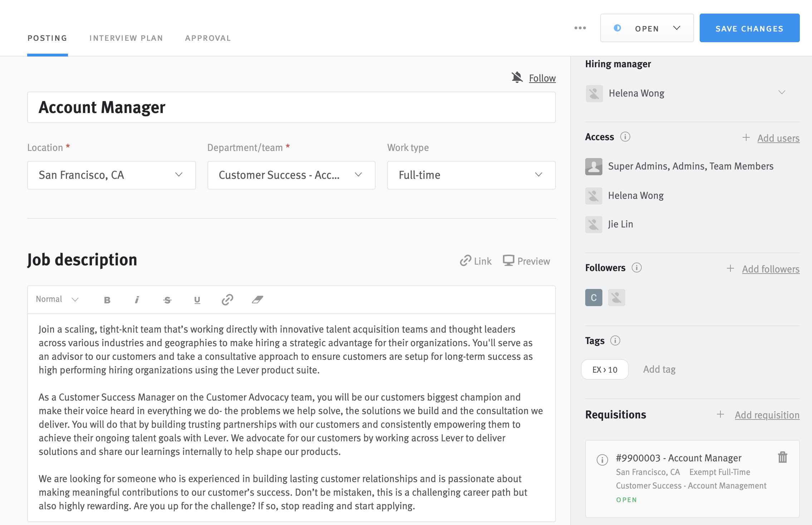The width and height of the screenshot is (812, 525).
Task: Apply strikethrough formatting
Action: click(167, 300)
